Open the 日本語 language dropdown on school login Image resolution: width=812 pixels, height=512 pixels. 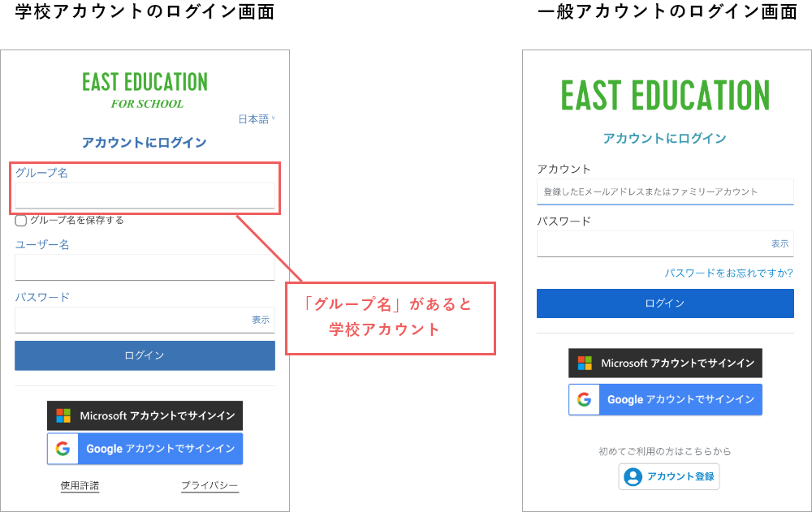[257, 119]
